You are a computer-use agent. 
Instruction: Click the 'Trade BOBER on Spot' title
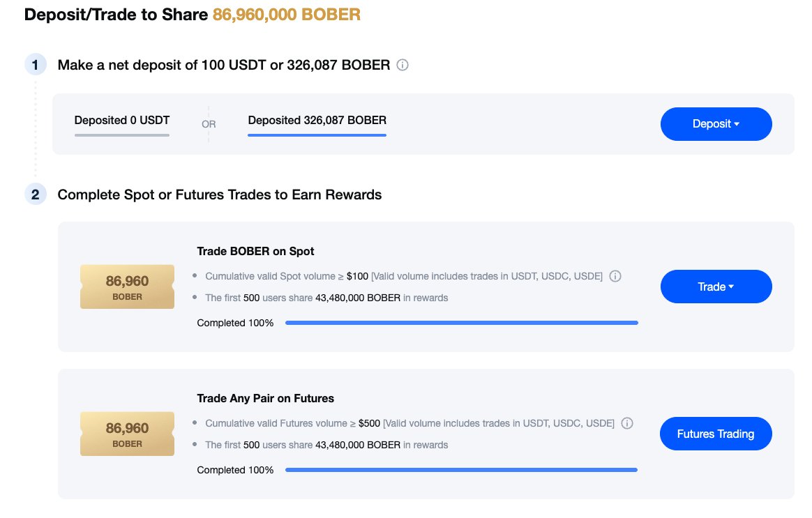click(255, 252)
